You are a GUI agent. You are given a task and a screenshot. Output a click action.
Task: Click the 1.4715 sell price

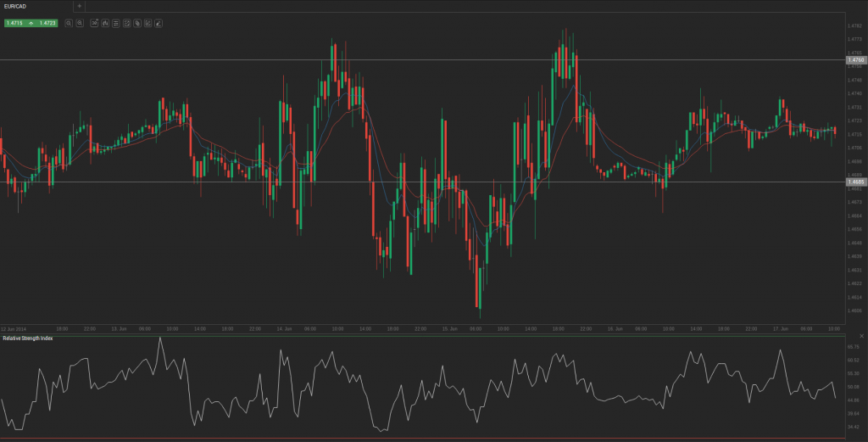pyautogui.click(x=14, y=23)
